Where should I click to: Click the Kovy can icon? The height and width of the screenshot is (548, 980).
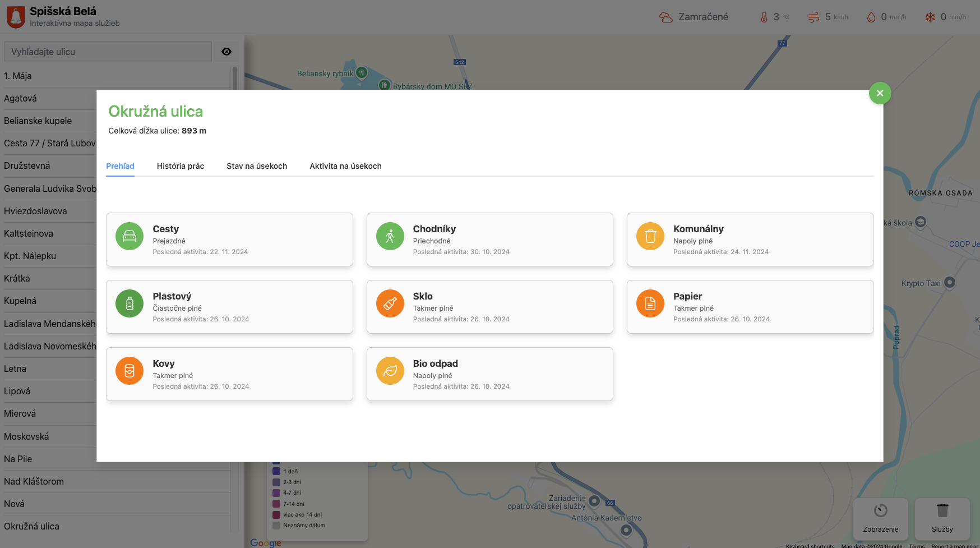(x=130, y=371)
